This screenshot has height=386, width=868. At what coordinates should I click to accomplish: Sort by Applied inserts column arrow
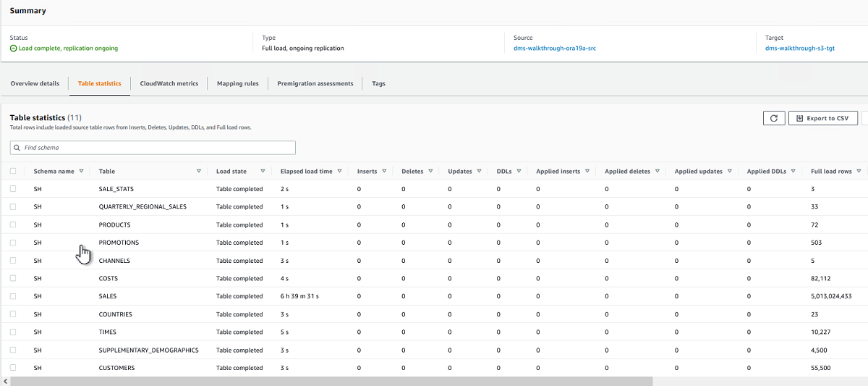pos(587,172)
